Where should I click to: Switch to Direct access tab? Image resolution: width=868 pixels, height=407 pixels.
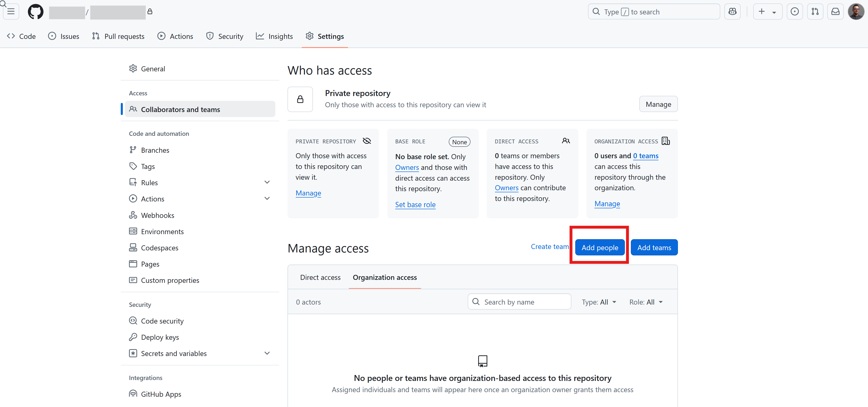320,277
